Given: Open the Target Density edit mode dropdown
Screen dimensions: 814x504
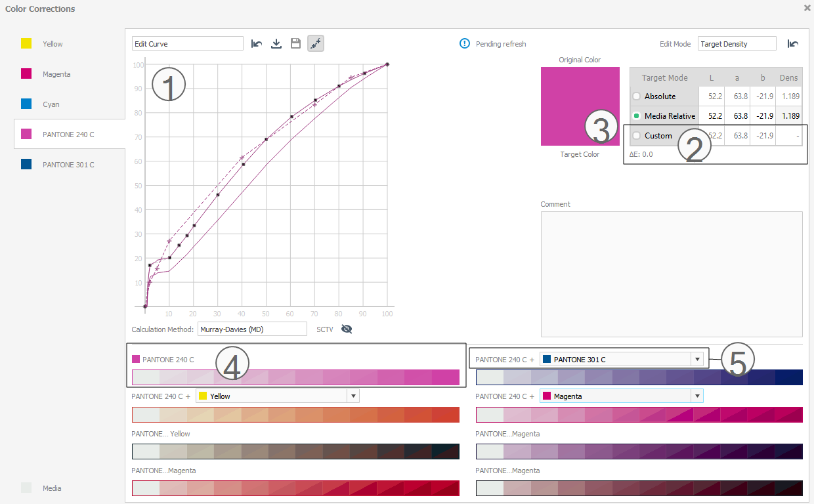Looking at the screenshot, I should point(737,43).
